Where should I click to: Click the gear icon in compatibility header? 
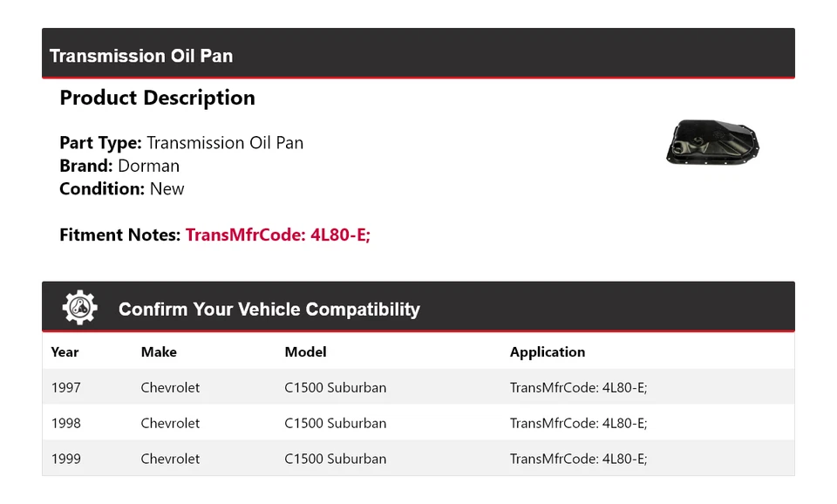pos(79,309)
